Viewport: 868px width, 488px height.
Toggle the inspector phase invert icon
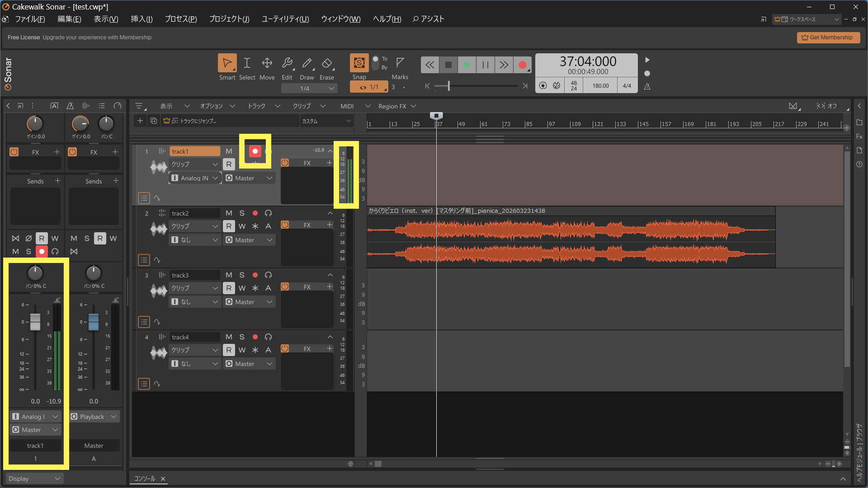pyautogui.click(x=28, y=238)
